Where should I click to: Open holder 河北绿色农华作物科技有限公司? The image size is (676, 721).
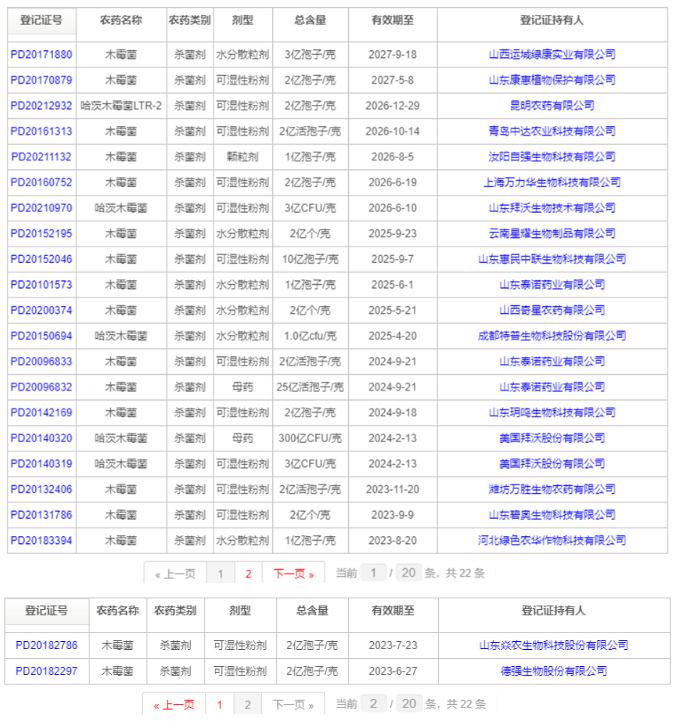pos(552,540)
